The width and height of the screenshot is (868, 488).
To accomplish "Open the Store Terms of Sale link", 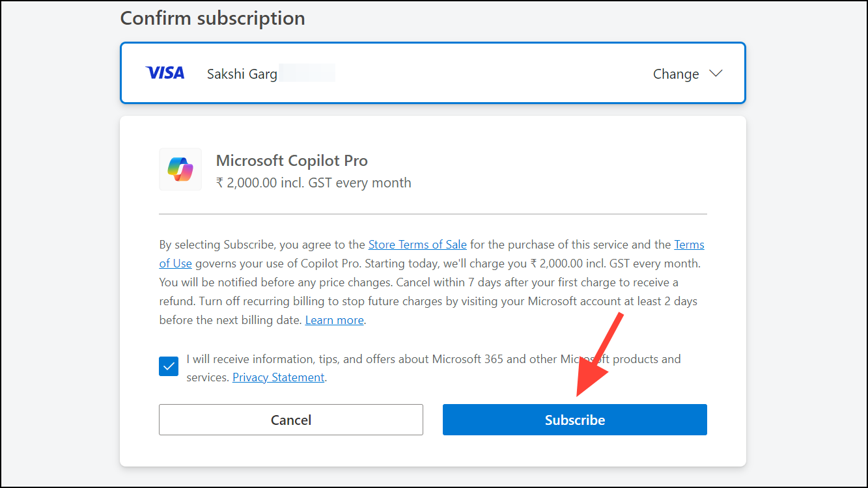I will pyautogui.click(x=417, y=244).
